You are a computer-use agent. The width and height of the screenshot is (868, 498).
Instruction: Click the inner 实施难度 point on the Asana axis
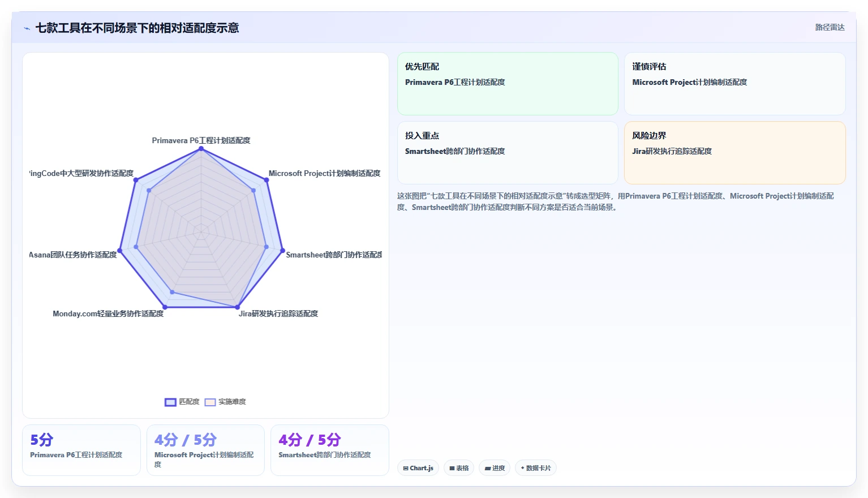136,247
